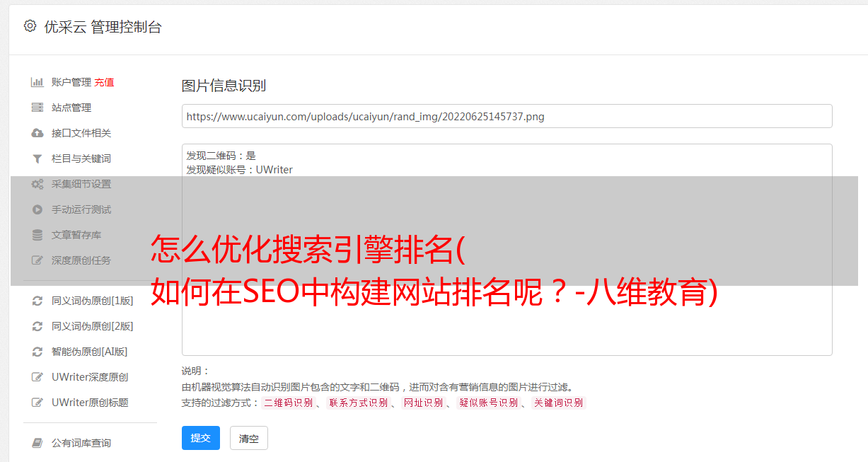The image size is (868, 462).
Task: Click the 网址识别 tag
Action: click(424, 403)
